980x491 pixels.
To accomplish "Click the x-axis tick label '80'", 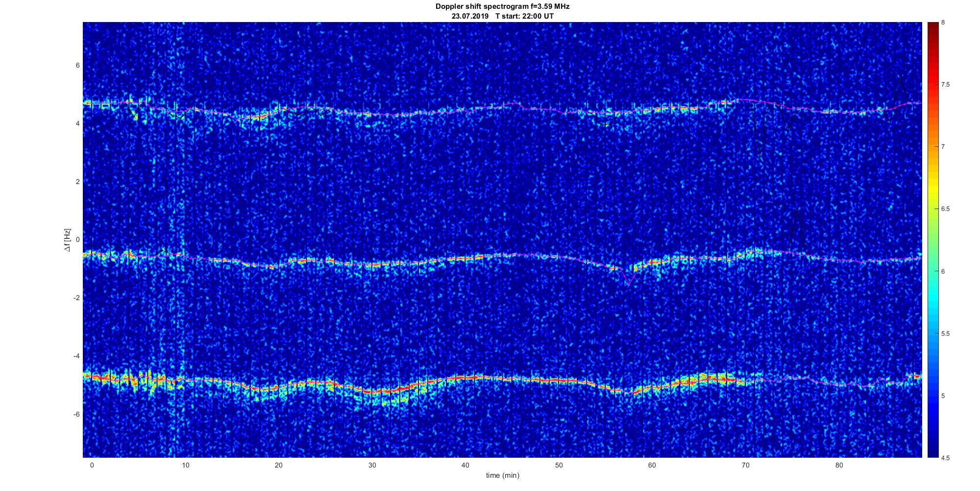I will [839, 465].
